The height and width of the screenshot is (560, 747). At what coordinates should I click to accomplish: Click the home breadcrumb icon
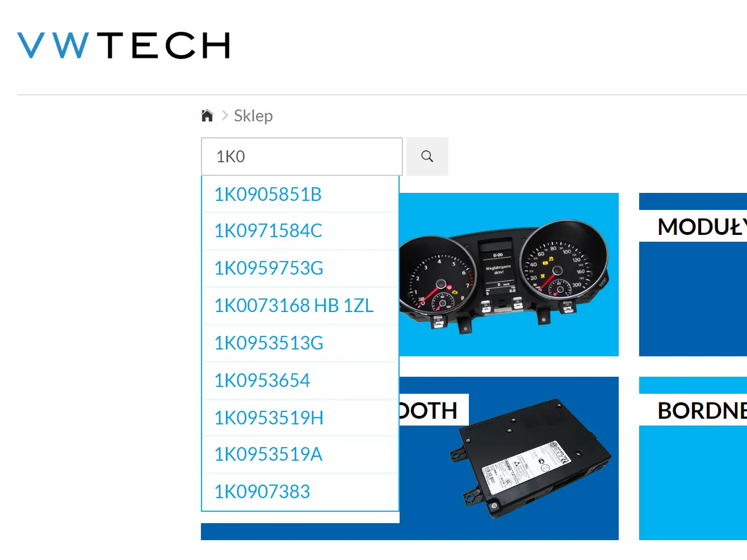[x=207, y=116]
